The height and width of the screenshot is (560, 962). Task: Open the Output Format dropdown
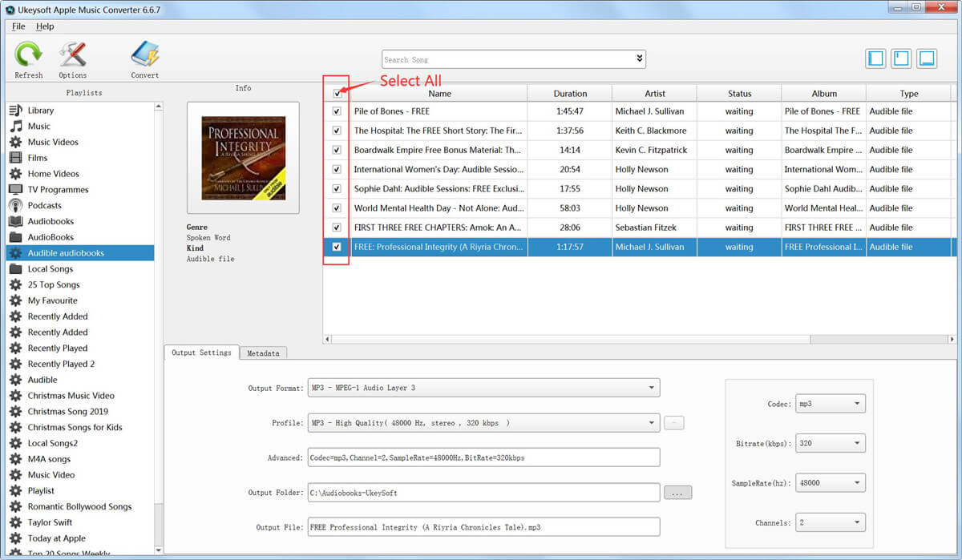click(652, 388)
